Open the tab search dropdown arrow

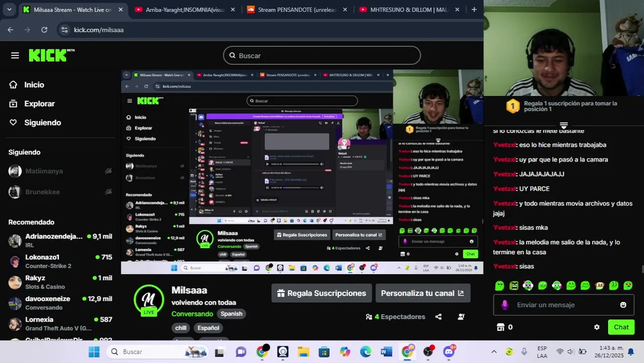pyautogui.click(x=9, y=10)
